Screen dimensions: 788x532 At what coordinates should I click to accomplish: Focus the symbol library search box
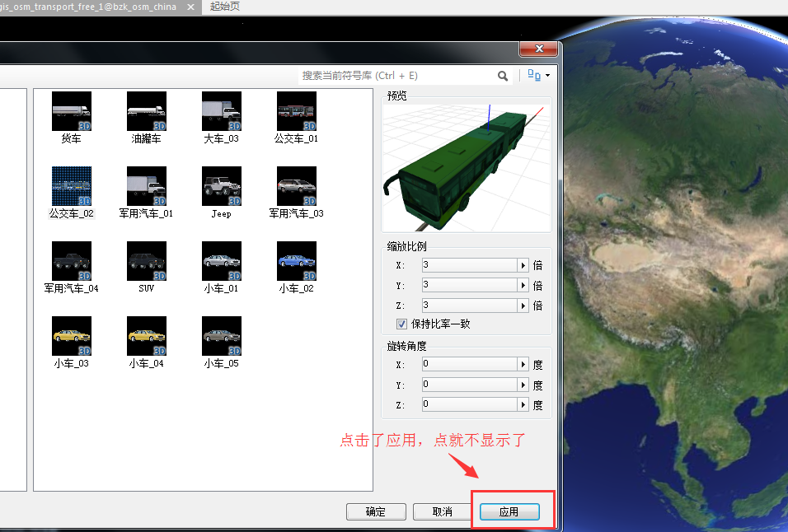click(397, 76)
